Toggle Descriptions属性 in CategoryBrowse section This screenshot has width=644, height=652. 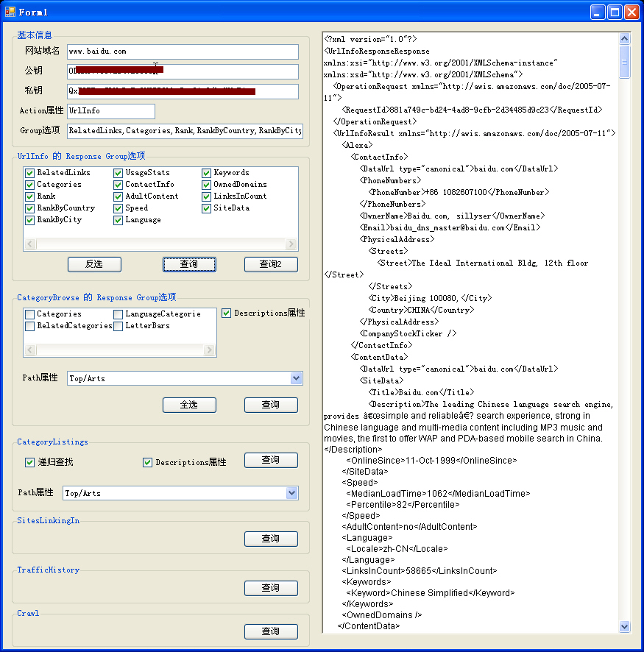[x=226, y=313]
